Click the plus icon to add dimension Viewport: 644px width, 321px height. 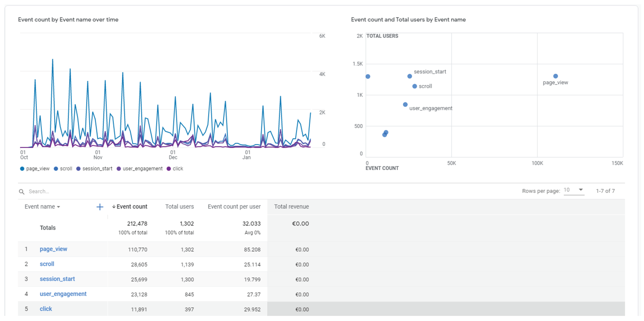point(100,207)
